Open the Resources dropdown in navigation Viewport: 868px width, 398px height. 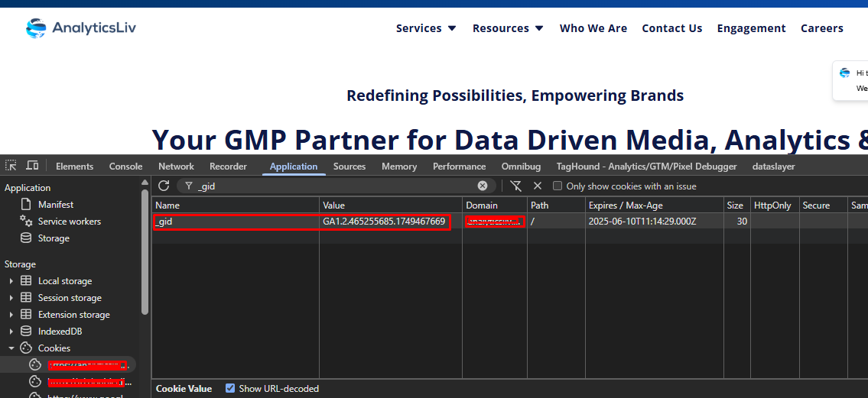[x=508, y=28]
